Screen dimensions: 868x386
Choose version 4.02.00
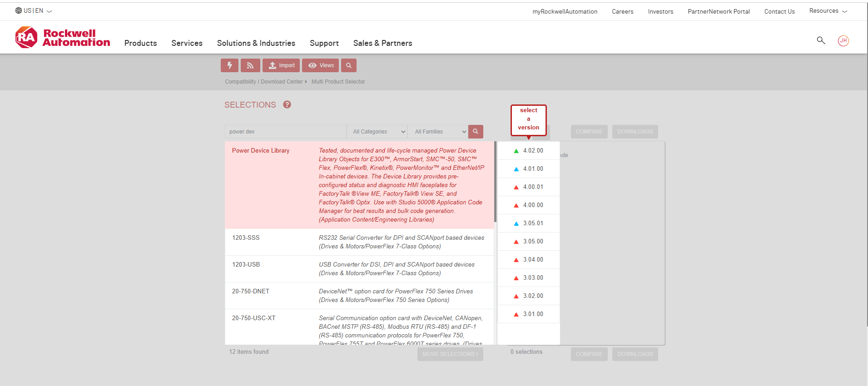529,151
